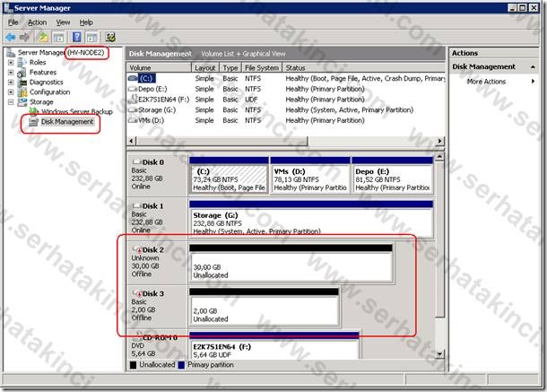The image size is (547, 392).
Task: Open the File menu
Action: pyautogui.click(x=13, y=22)
